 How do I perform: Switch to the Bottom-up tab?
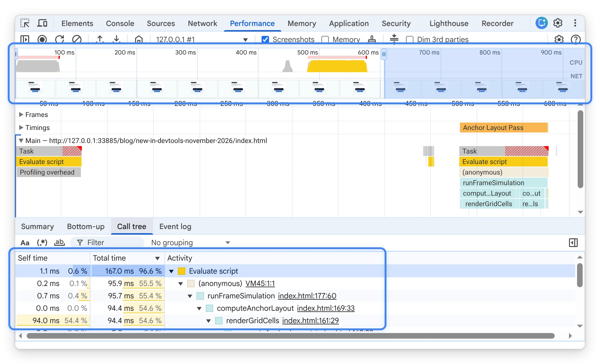(x=86, y=227)
